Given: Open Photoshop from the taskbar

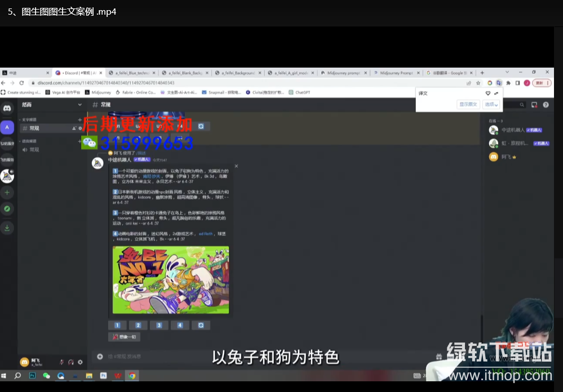Looking at the screenshot, I should (32, 376).
